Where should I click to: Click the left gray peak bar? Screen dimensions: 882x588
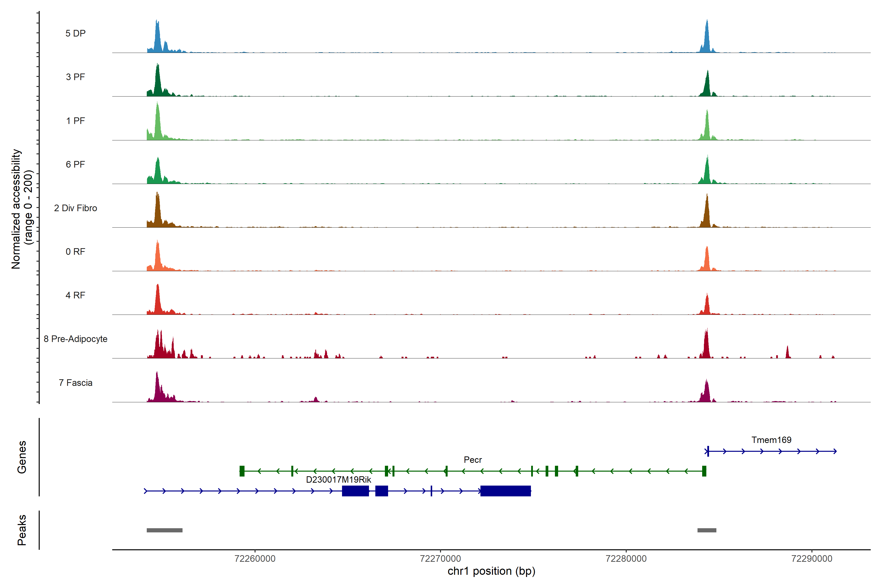tap(164, 530)
